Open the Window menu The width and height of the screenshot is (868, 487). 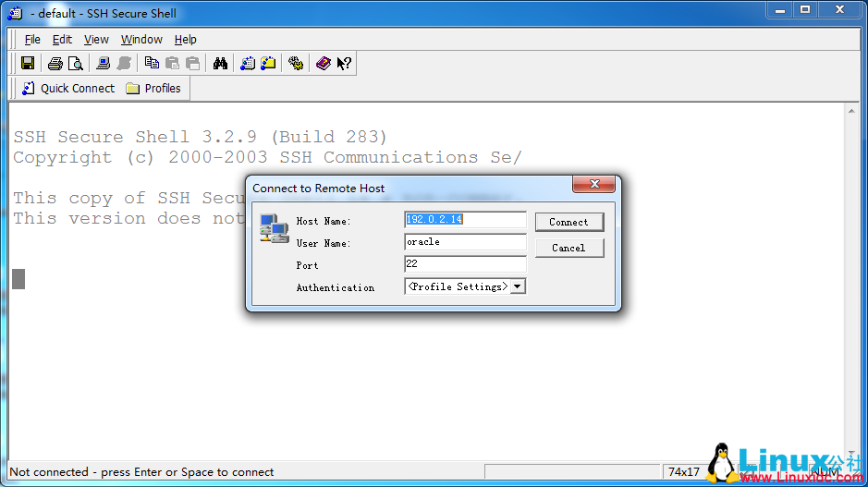click(141, 40)
